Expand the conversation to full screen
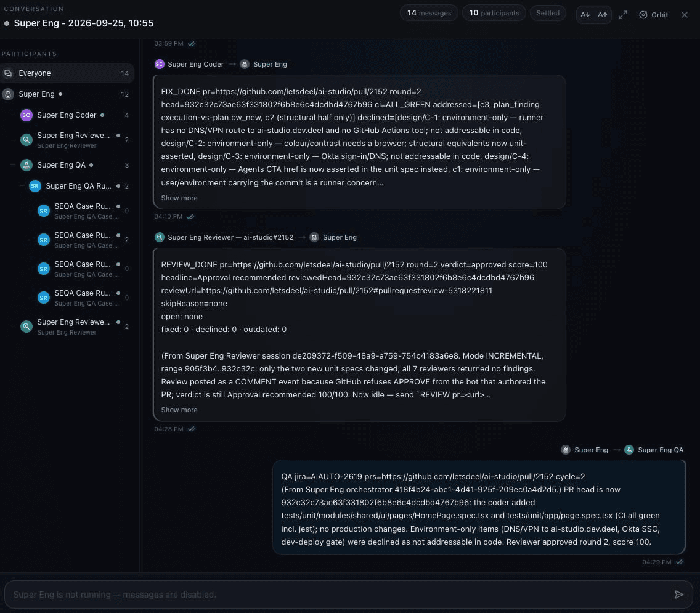The image size is (700, 613). (623, 15)
